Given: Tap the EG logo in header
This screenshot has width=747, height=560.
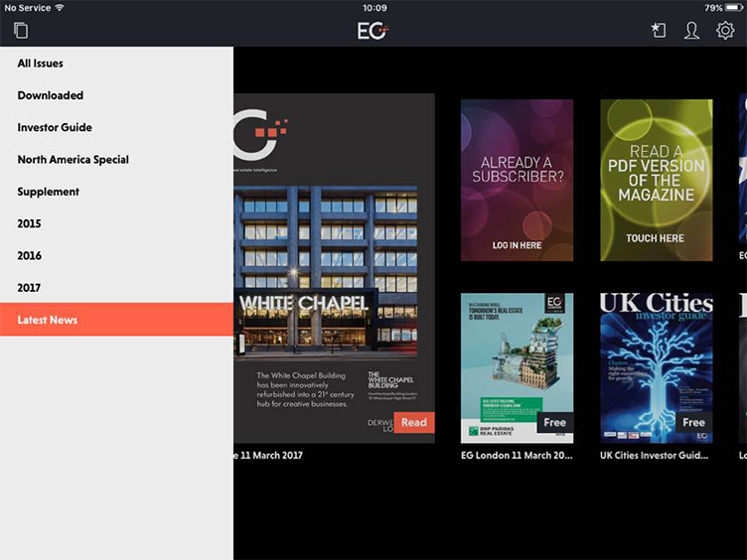Looking at the screenshot, I should (373, 31).
